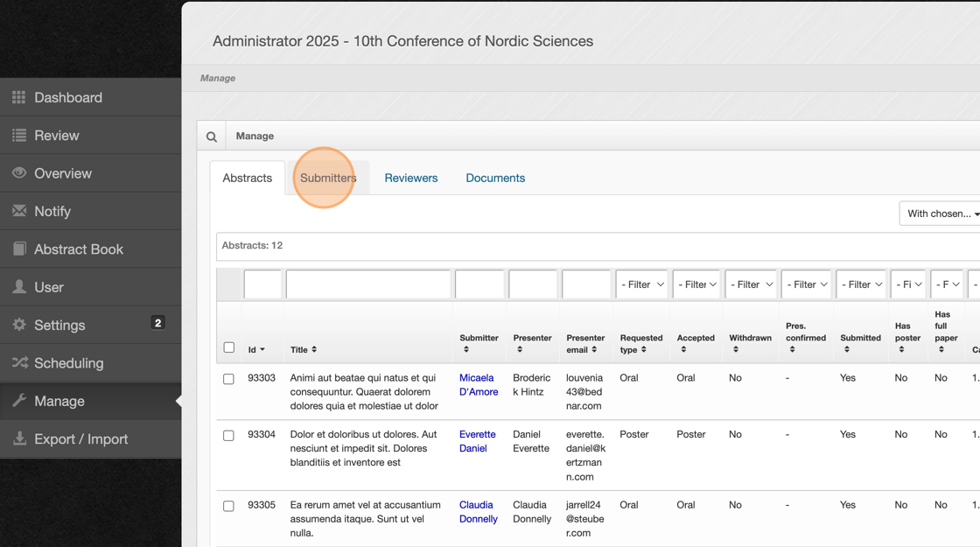Image resolution: width=980 pixels, height=547 pixels.
Task: Click the search magnifier icon beside Manage
Action: [x=212, y=137]
